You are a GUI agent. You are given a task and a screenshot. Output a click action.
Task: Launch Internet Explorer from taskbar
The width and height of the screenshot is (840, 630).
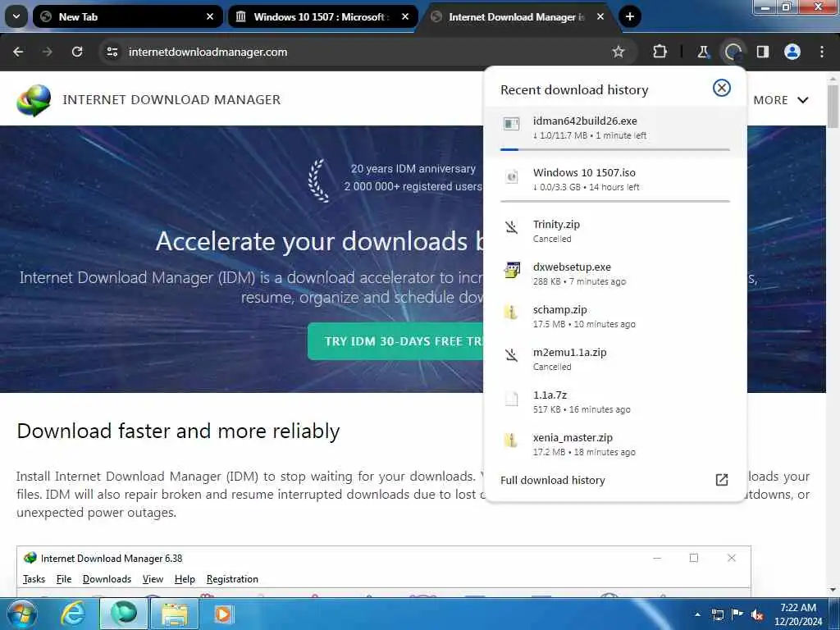click(72, 614)
